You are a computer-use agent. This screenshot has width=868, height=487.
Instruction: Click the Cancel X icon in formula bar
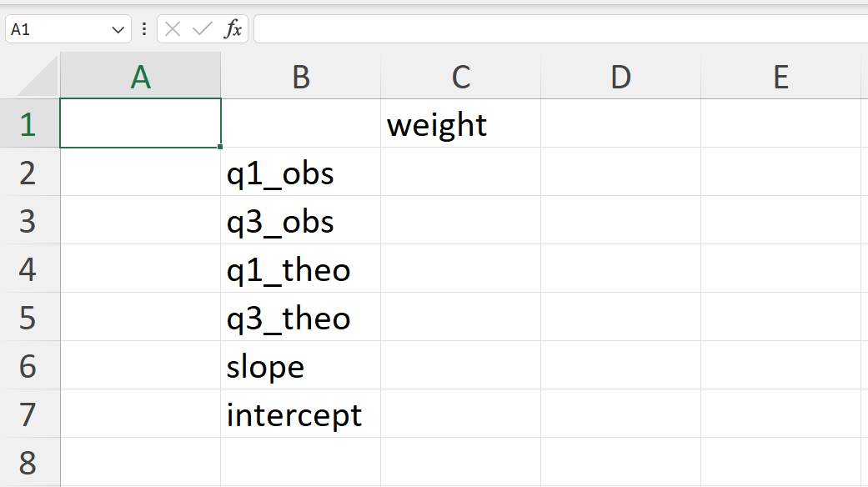173,29
